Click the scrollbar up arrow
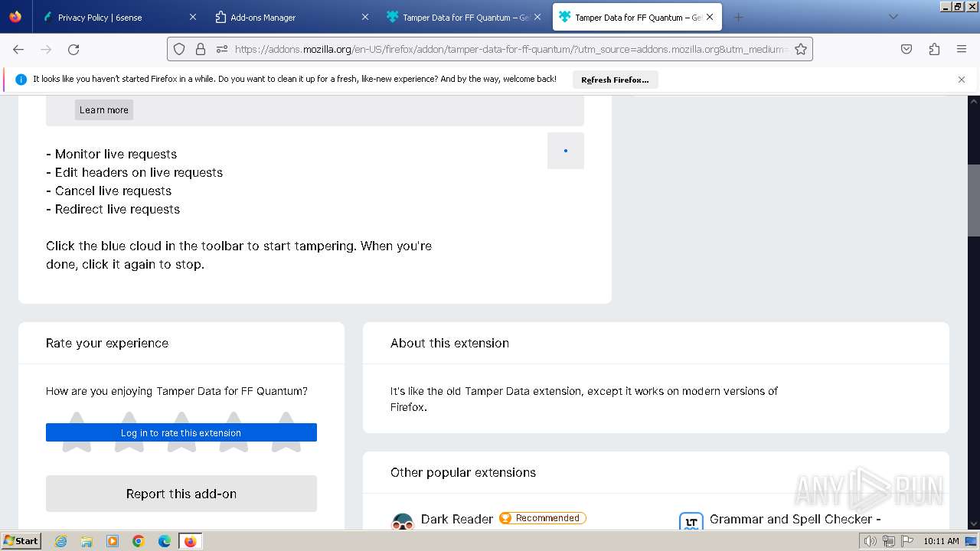The width and height of the screenshot is (980, 551). (974, 100)
